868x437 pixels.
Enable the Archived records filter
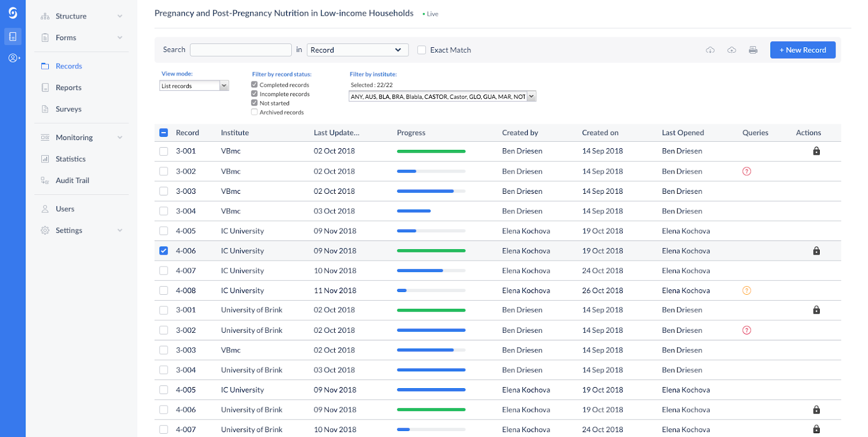[x=254, y=112]
